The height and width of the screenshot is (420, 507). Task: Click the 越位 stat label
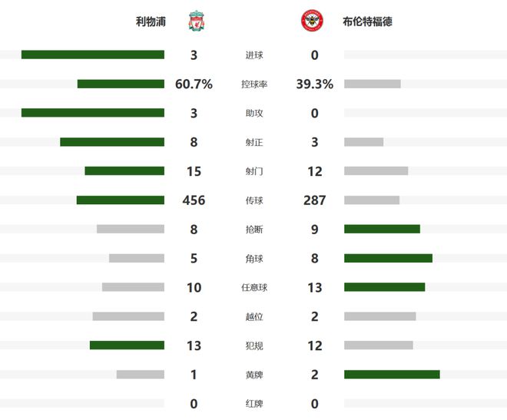(x=253, y=316)
